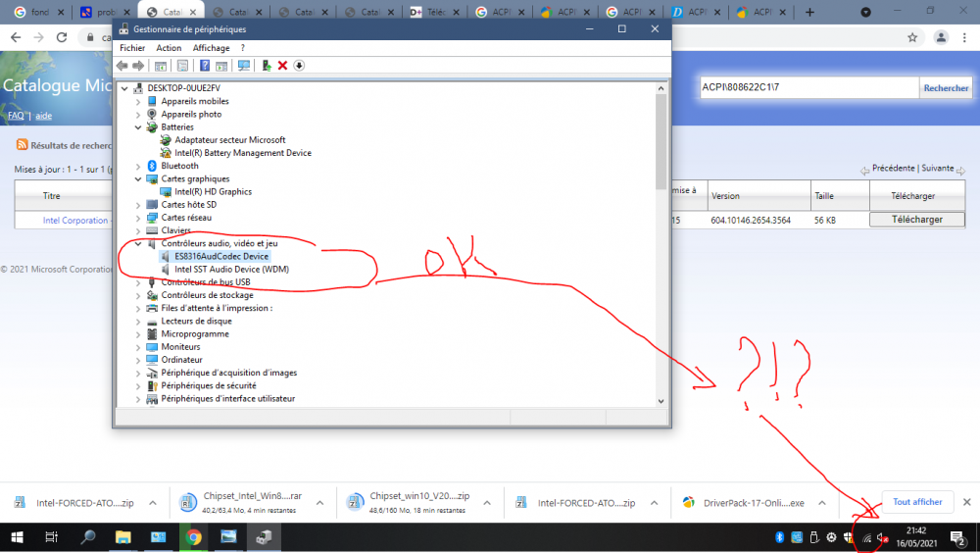Click the catalog search field containing ACPI\808622C1\7
Viewport: 980px width, 553px height.
coord(808,87)
